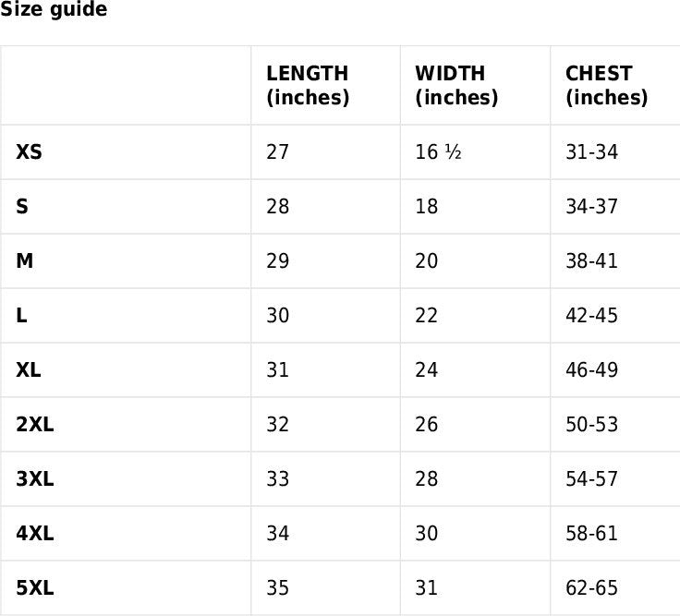Click the CHEST (inches) column header
Image resolution: width=680 pixels, height=616 pixels.
(606, 85)
